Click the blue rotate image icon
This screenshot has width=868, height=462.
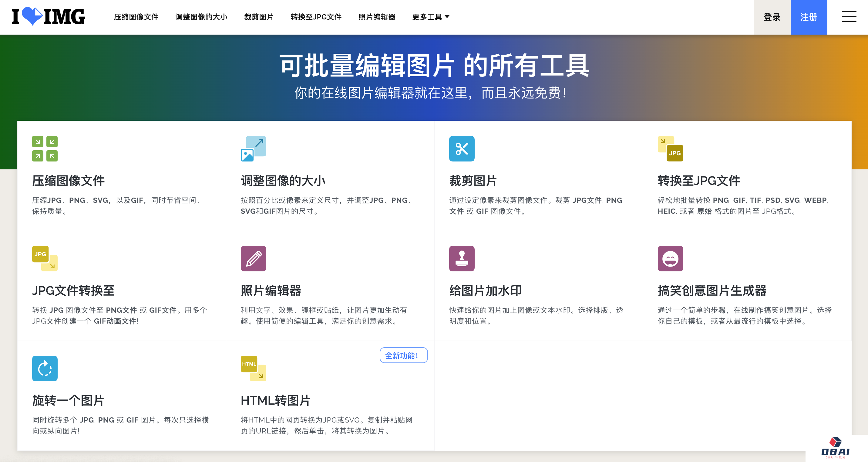tap(45, 369)
